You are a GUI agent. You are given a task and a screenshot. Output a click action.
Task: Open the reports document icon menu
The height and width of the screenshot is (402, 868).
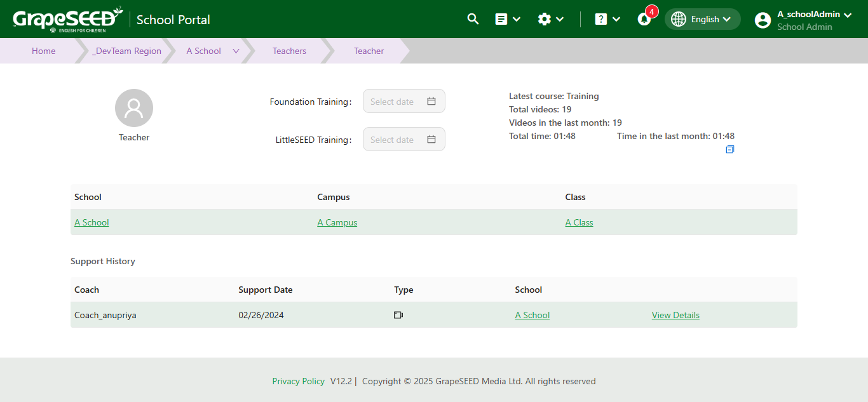point(501,19)
